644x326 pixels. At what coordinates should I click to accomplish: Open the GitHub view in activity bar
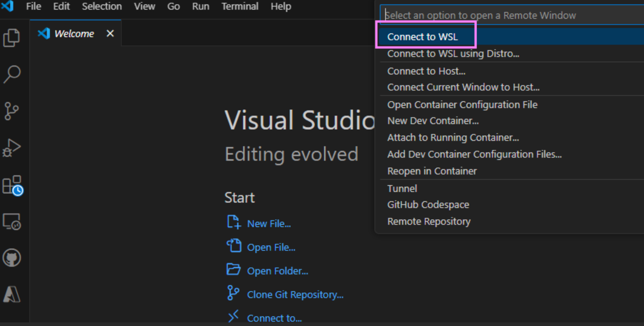pos(12,258)
